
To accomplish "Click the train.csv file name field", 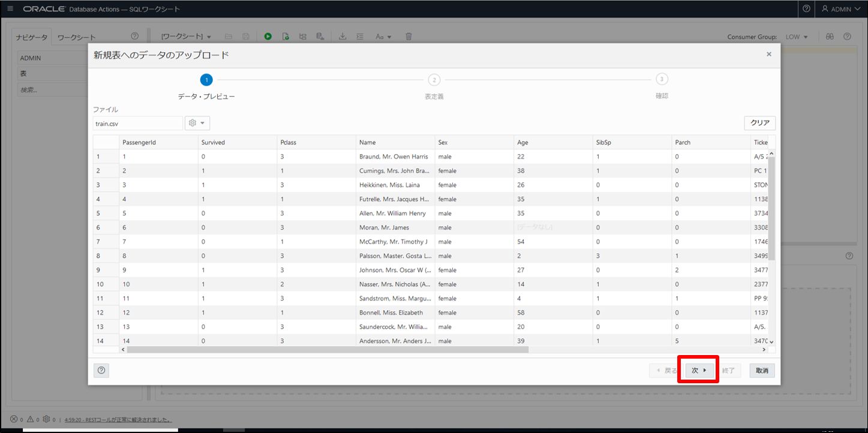I will pyautogui.click(x=137, y=124).
